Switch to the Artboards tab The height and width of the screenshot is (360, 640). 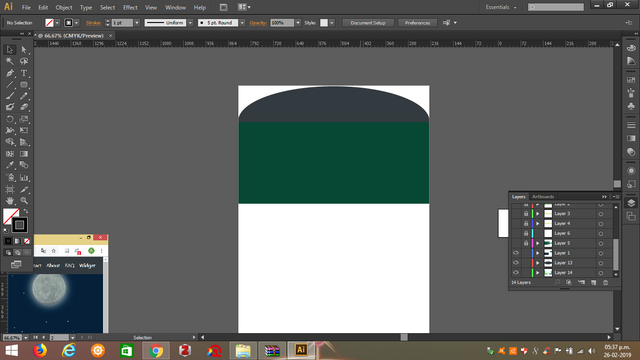(x=543, y=197)
